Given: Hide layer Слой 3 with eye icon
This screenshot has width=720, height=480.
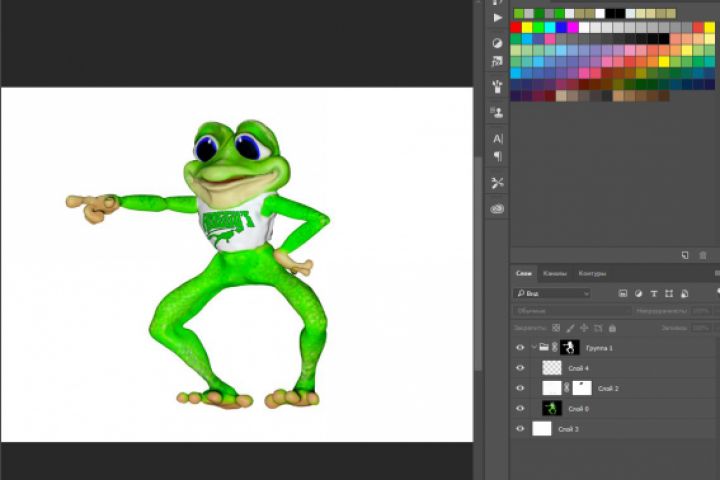Looking at the screenshot, I should tap(520, 429).
